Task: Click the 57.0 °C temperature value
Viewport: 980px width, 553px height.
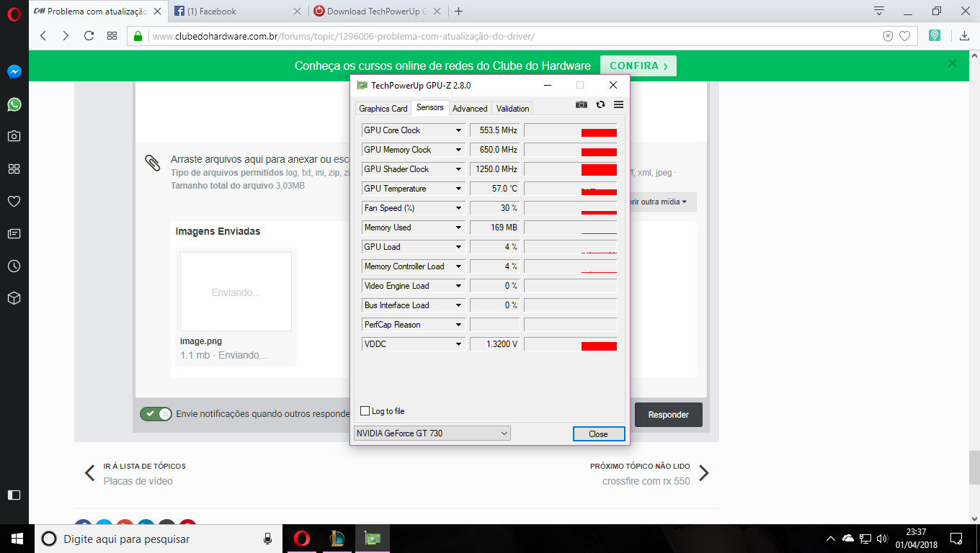Action: tap(494, 189)
